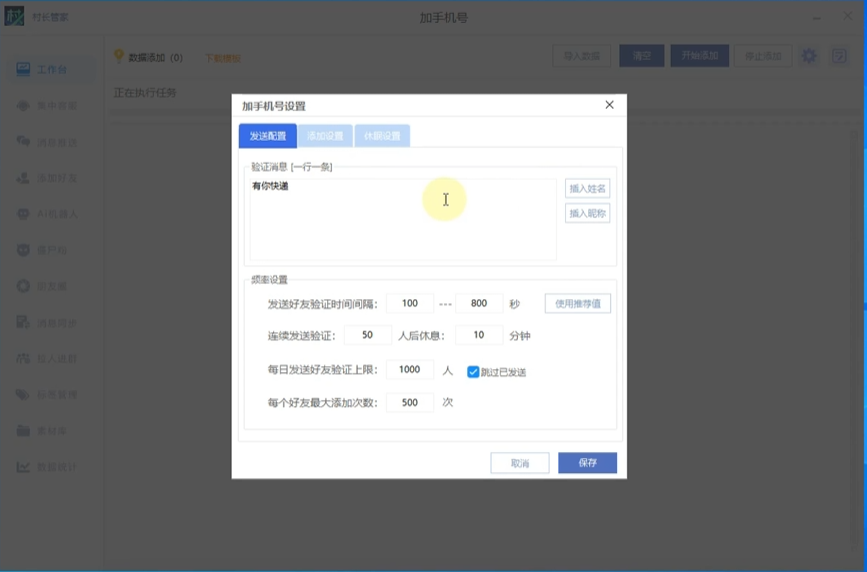
Task: Select the 发送配置 tab
Action: click(268, 136)
